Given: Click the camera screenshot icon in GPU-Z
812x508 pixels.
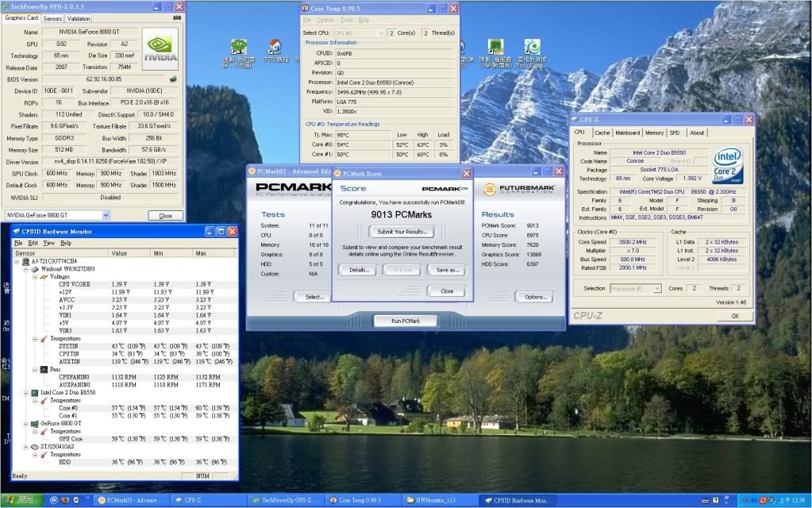Looking at the screenshot, I should [x=177, y=17].
